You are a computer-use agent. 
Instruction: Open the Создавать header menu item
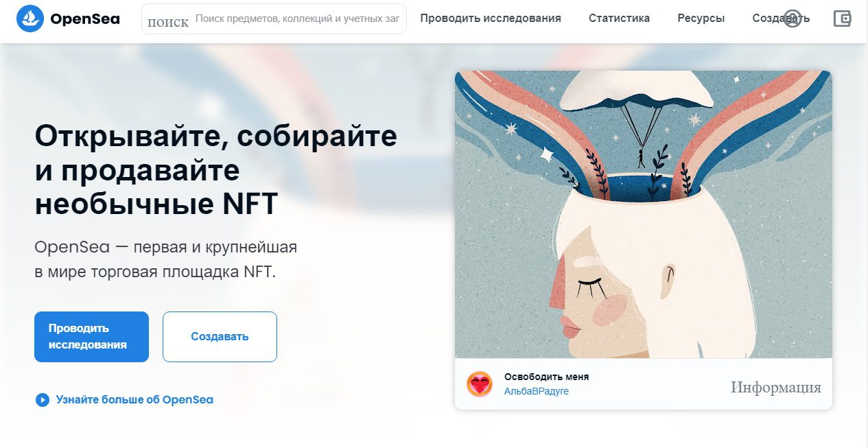point(780,19)
